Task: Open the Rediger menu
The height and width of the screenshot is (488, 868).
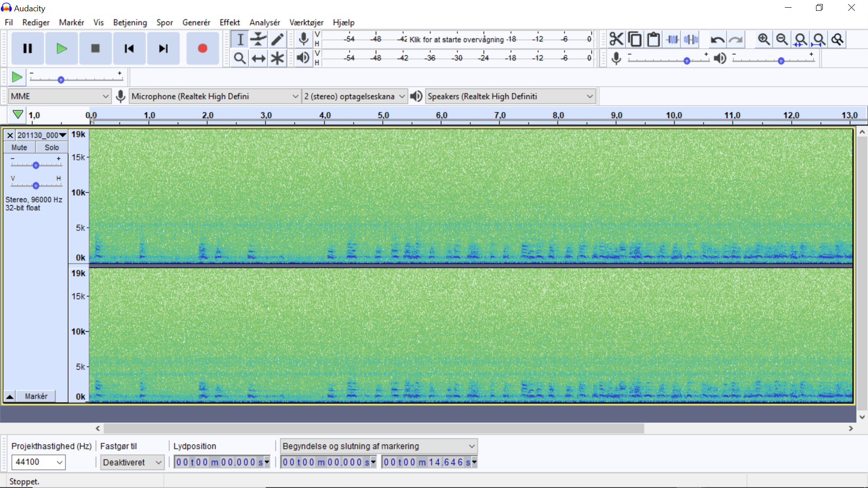Action: 36,22
